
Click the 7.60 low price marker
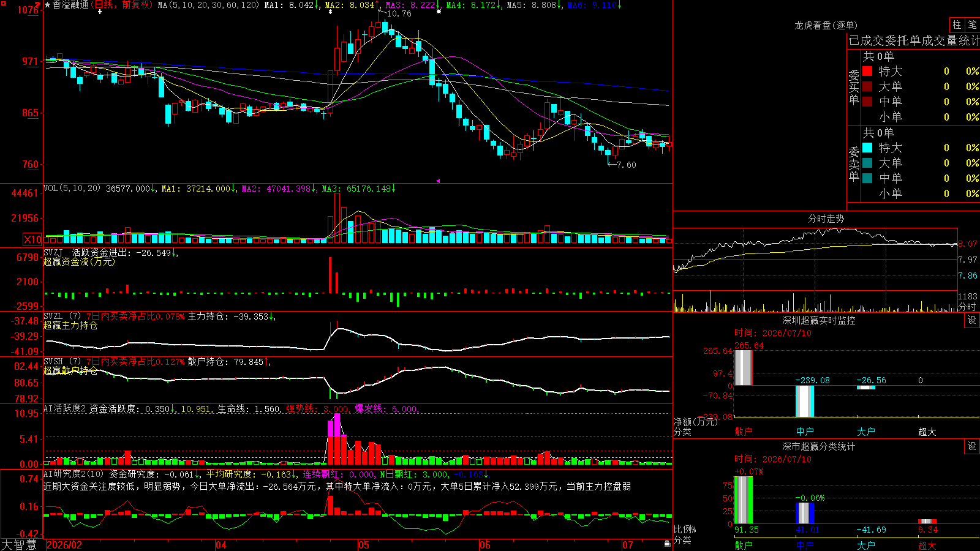point(627,165)
